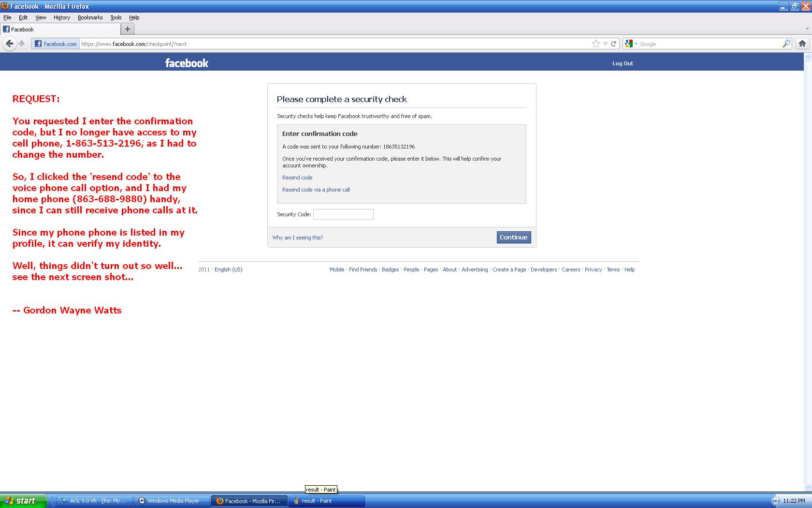Open the About footer link
The width and height of the screenshot is (812, 508).
(x=450, y=269)
